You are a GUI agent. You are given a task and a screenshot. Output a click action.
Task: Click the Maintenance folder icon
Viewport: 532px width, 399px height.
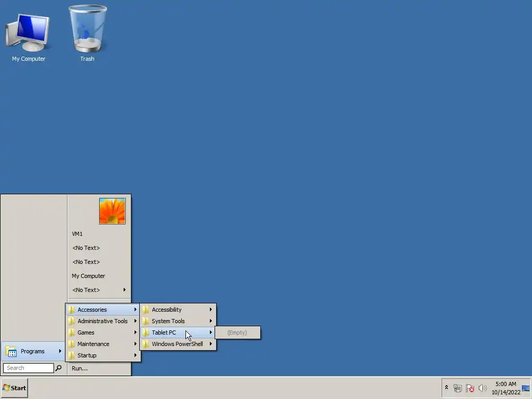tap(71, 344)
